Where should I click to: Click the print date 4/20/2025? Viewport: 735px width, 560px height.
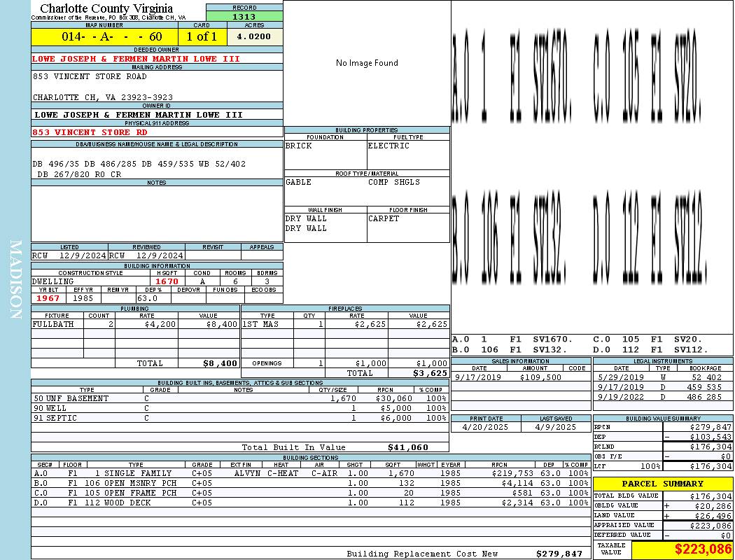click(485, 428)
